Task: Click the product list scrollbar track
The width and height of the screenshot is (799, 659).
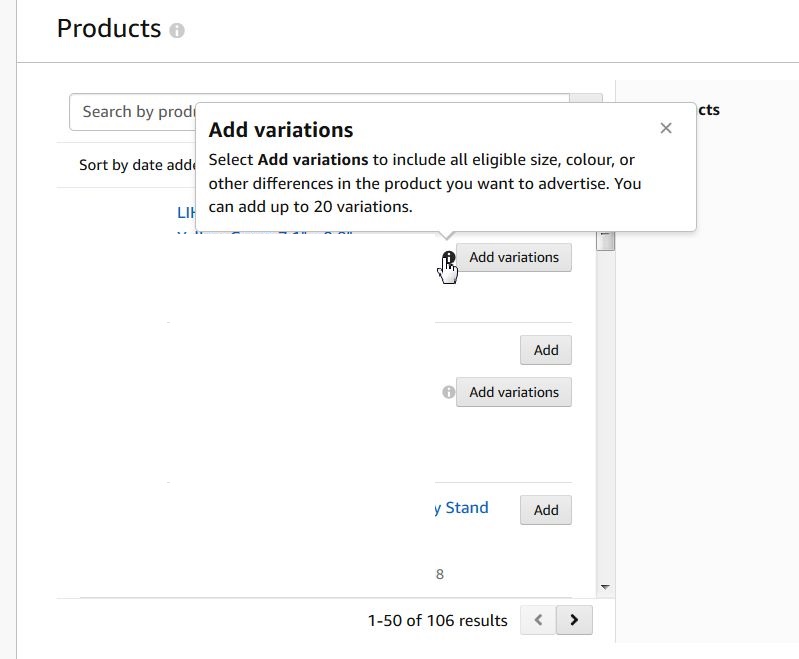Action: tap(605, 420)
